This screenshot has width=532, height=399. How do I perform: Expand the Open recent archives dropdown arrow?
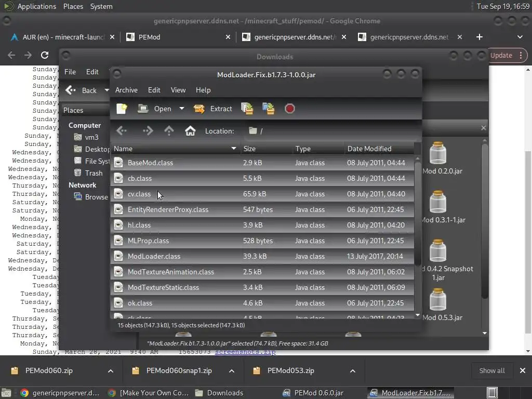182,109
